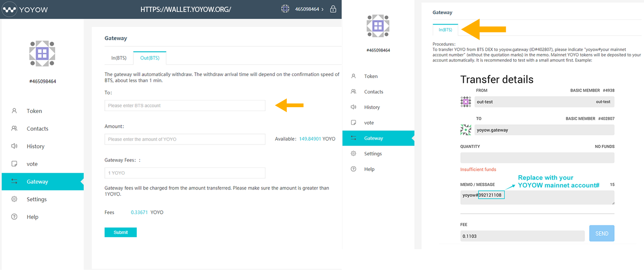Viewport: 644px width, 271px height.
Task: Click the Gateway arrows icon in the left screenshot sidebar
Action: coord(14,181)
